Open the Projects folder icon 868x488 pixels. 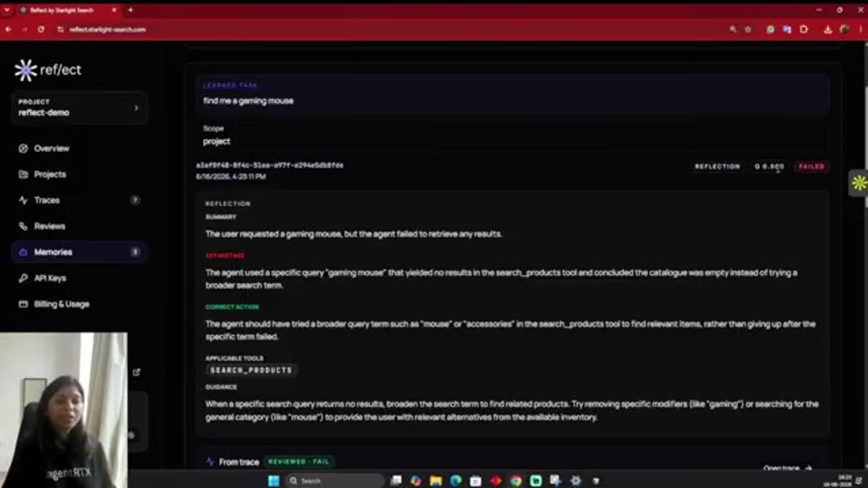pos(24,174)
